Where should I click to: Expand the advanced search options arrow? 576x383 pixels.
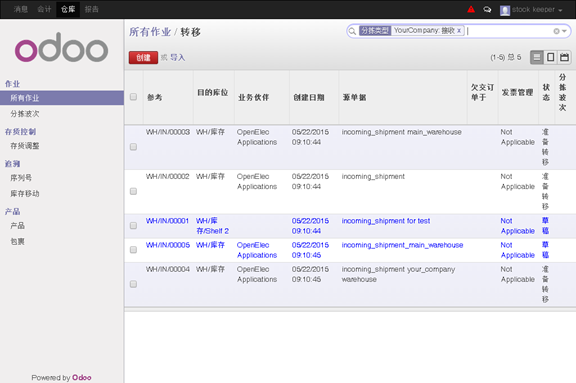tap(564, 31)
